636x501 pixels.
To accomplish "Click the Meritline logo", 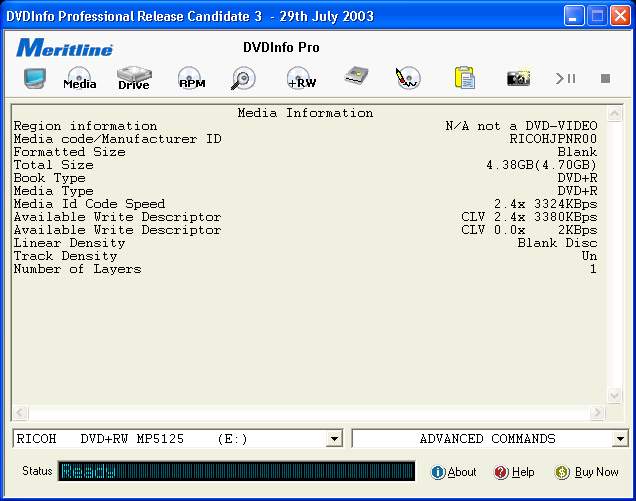I will [64, 47].
